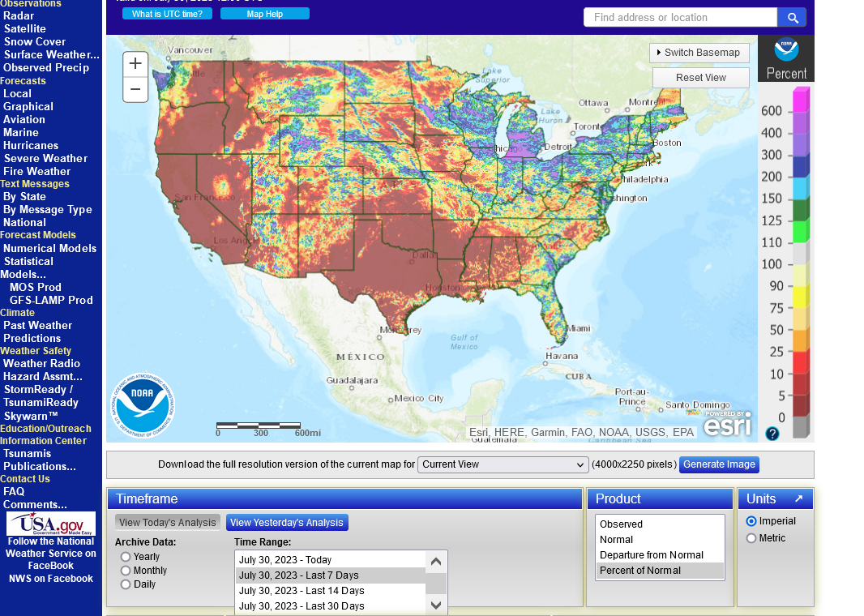Open the Marine forecasts link
Screen dimensions: 864x616
21,133
